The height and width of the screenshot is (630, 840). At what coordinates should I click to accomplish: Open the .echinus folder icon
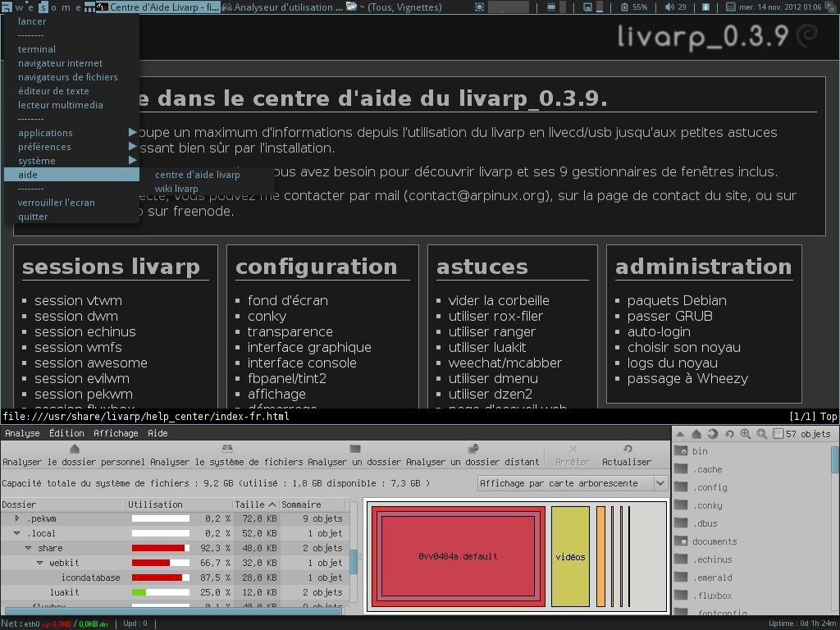(x=681, y=559)
